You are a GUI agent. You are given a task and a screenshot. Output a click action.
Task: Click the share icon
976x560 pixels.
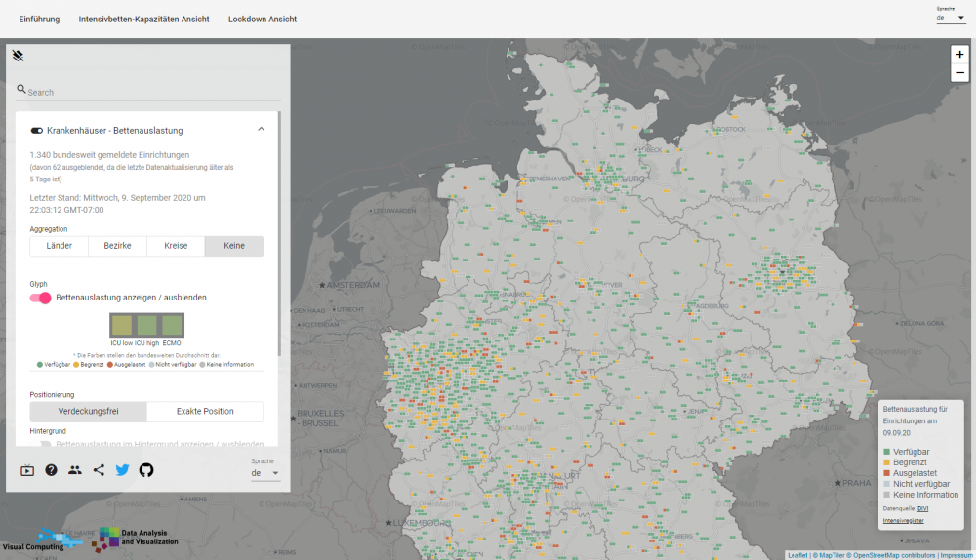(x=99, y=470)
